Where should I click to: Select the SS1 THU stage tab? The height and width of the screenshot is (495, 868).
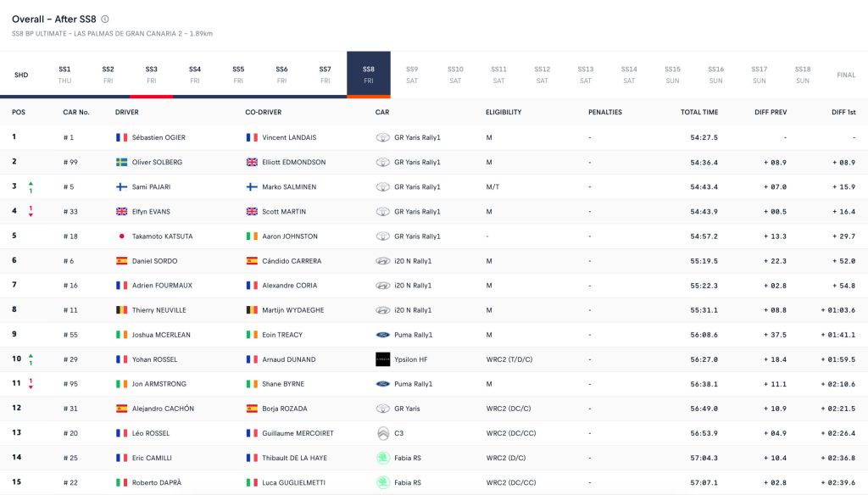click(65, 75)
